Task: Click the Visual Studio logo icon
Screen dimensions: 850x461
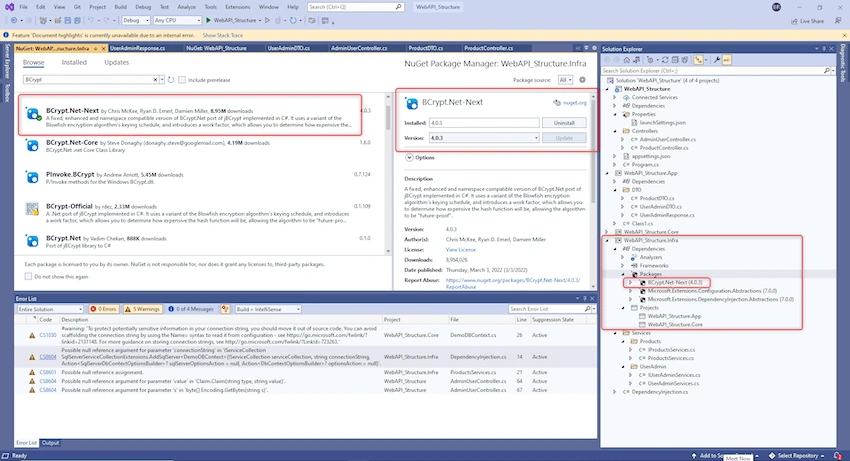Action: point(9,7)
